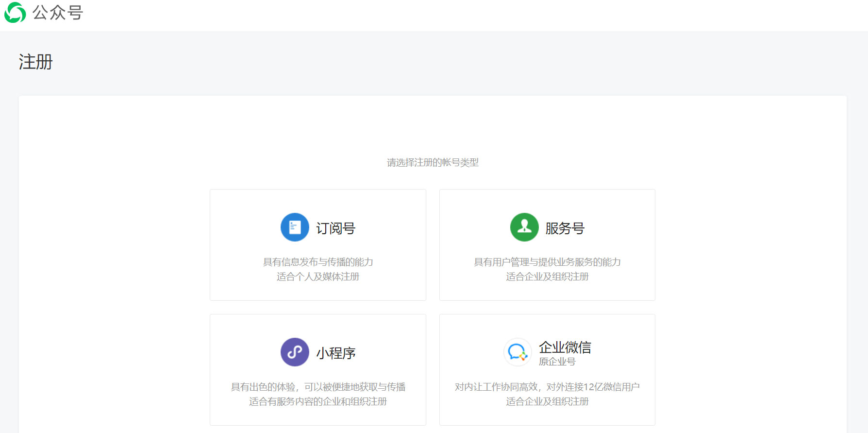Click text 具有出色的体验，可以被便捷地获取与传播
The height and width of the screenshot is (433, 868).
coord(318,387)
